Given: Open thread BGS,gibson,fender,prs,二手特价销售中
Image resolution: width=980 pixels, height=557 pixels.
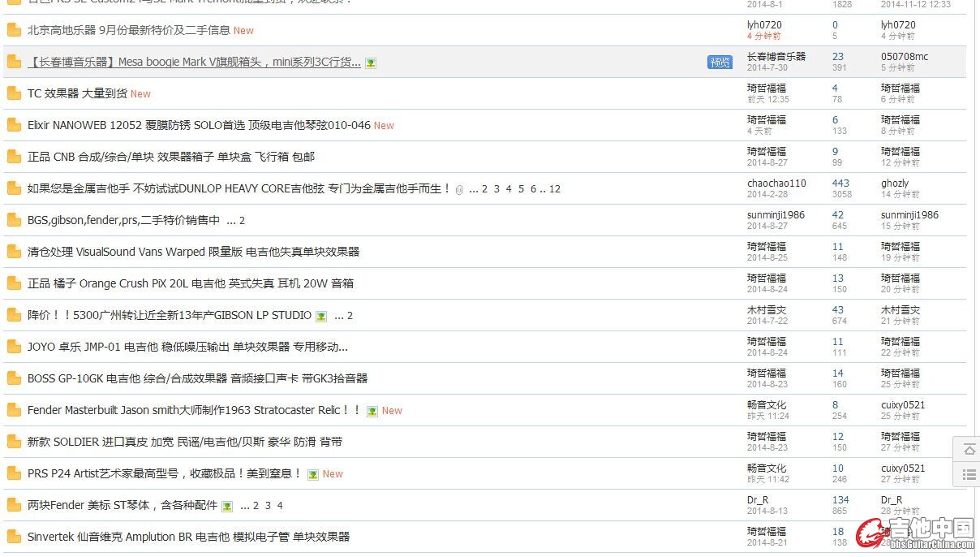Looking at the screenshot, I should 123,221.
